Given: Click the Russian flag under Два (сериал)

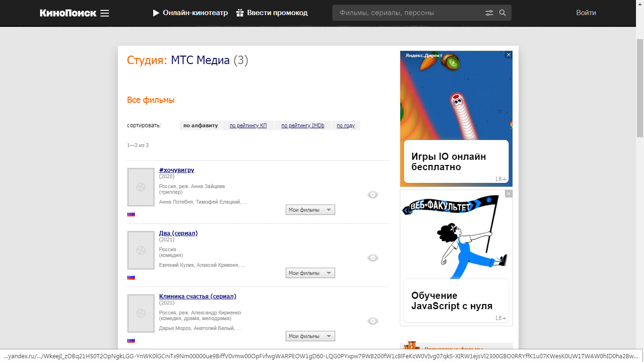Looking at the screenshot, I should (131, 277).
